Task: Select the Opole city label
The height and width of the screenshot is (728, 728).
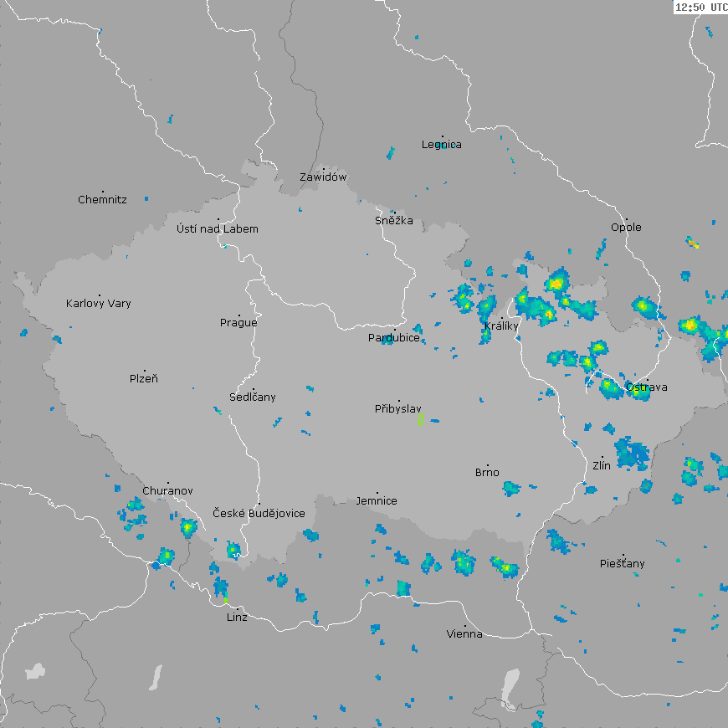Action: (x=626, y=228)
